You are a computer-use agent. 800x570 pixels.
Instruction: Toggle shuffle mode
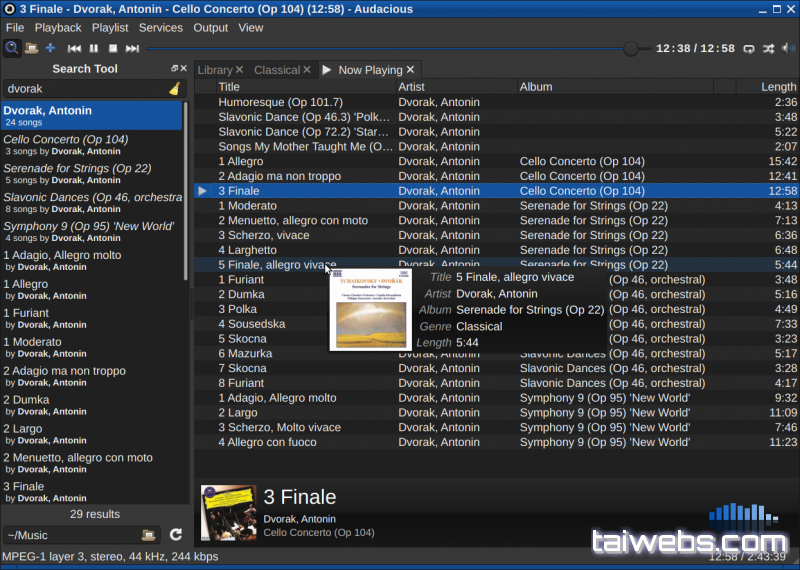pyautogui.click(x=768, y=48)
